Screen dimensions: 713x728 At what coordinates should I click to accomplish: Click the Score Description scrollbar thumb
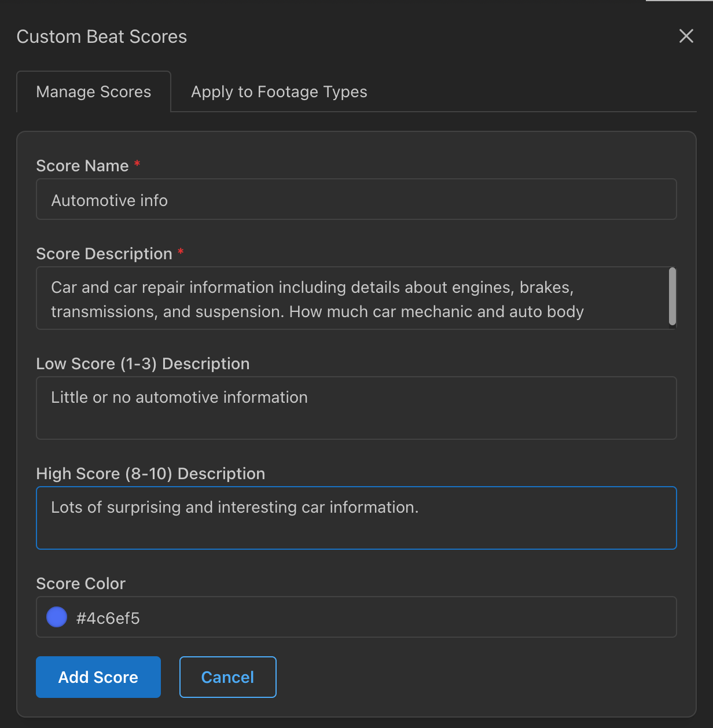(672, 296)
